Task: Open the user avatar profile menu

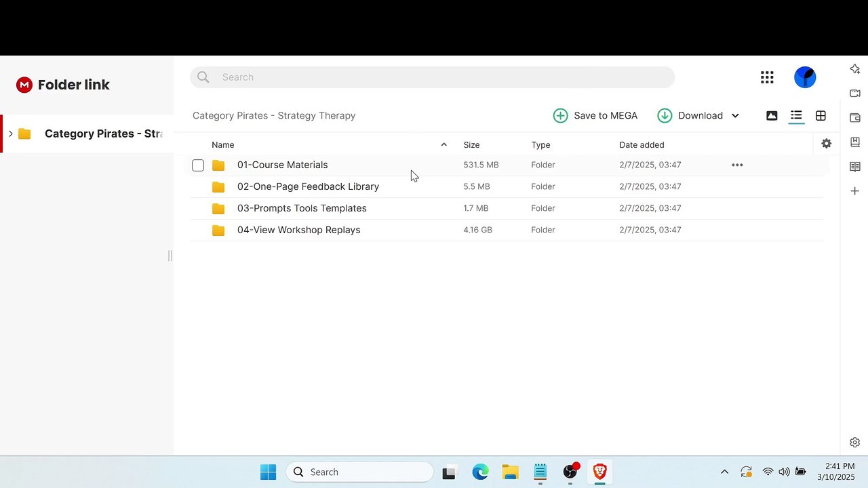Action: [x=805, y=77]
